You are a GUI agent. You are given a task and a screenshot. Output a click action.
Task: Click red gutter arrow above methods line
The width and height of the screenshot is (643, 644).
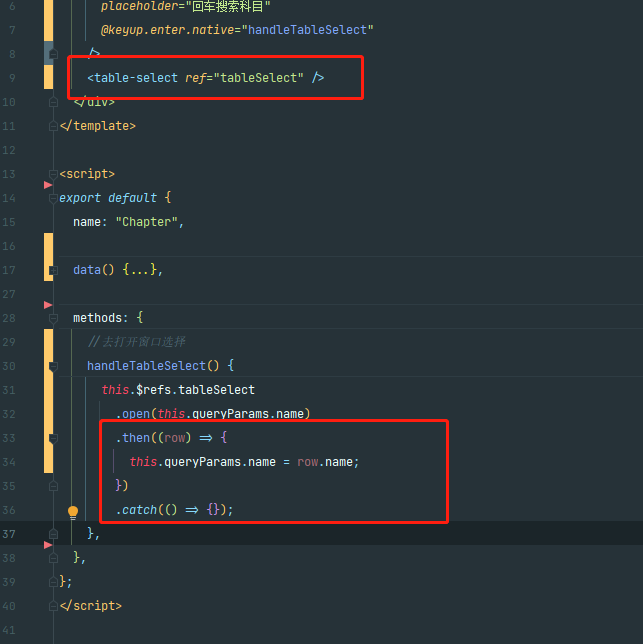pos(48,305)
